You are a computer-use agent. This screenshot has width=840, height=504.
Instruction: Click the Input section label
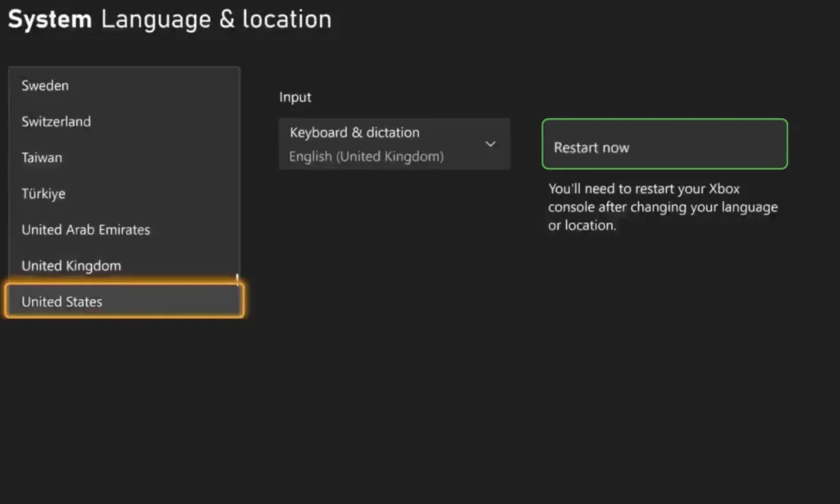coord(295,98)
